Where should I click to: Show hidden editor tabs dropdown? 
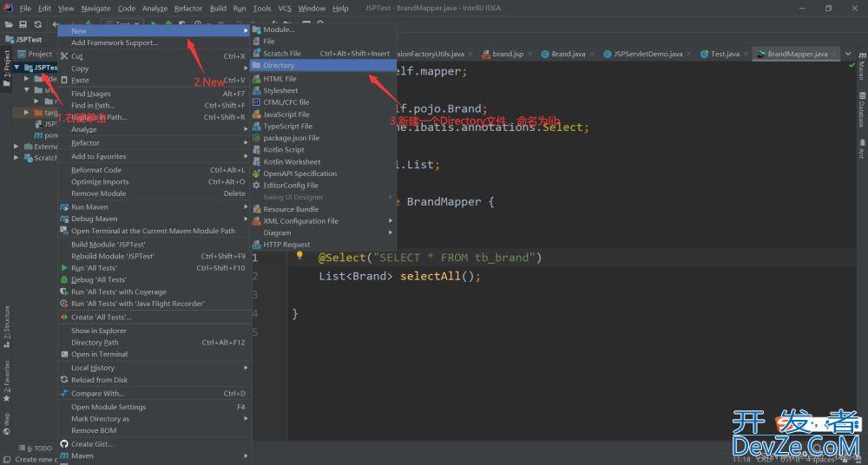(848, 54)
